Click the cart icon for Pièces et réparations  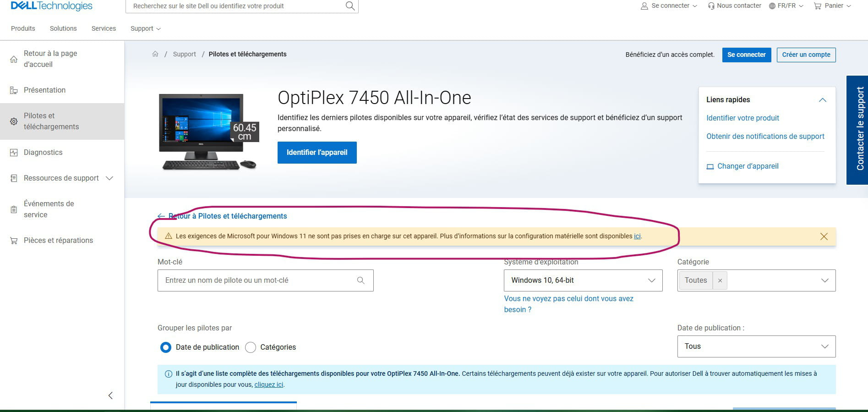pos(14,241)
